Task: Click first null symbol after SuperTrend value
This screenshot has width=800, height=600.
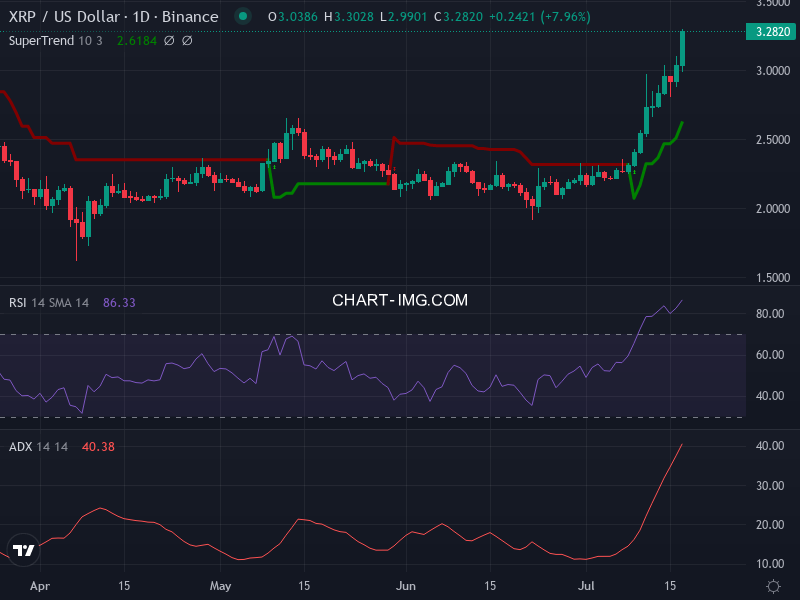Action: [169, 41]
